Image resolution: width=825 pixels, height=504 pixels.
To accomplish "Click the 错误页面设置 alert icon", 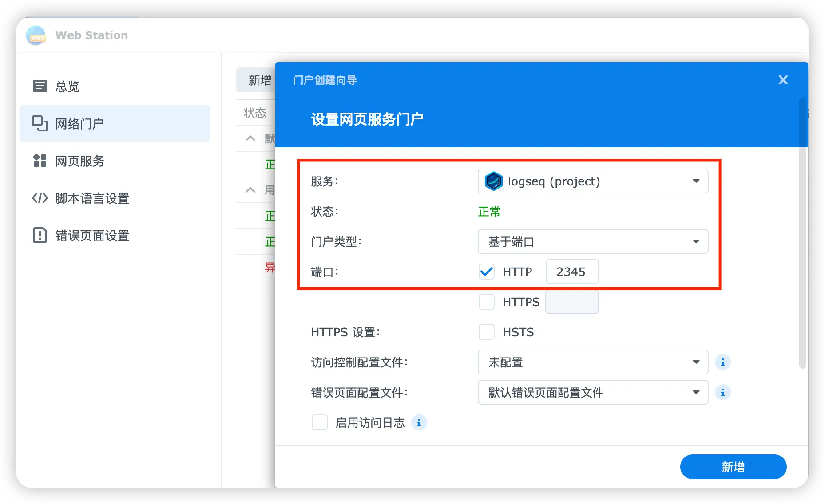I will tap(40, 235).
